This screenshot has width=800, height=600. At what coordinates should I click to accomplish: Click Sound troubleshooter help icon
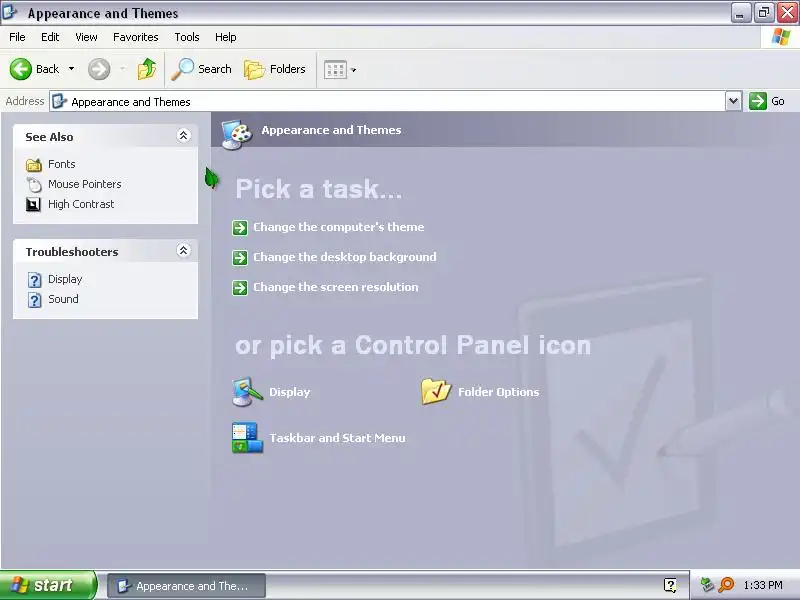(x=34, y=299)
